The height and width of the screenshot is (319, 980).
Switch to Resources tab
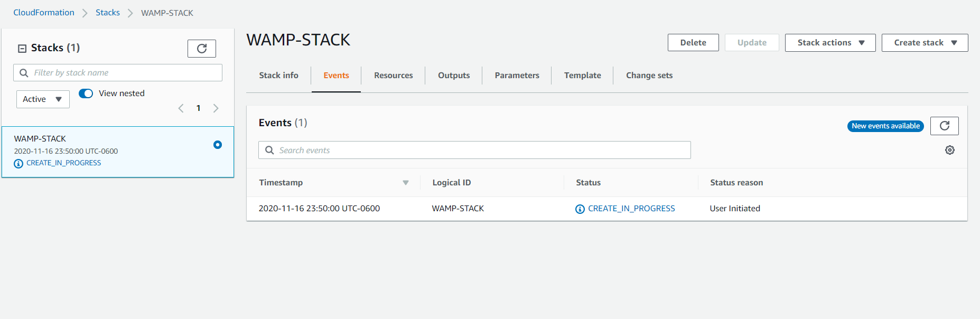pyautogui.click(x=394, y=76)
